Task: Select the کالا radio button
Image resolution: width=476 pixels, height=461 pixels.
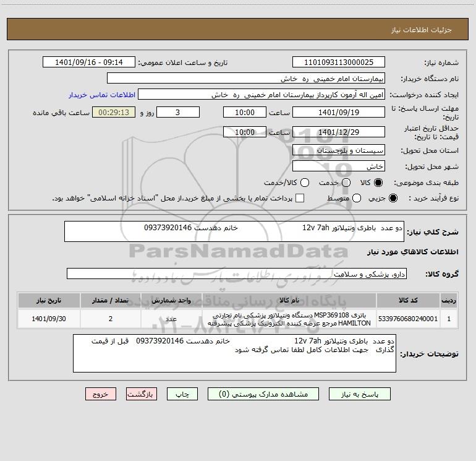Action: tap(378, 183)
